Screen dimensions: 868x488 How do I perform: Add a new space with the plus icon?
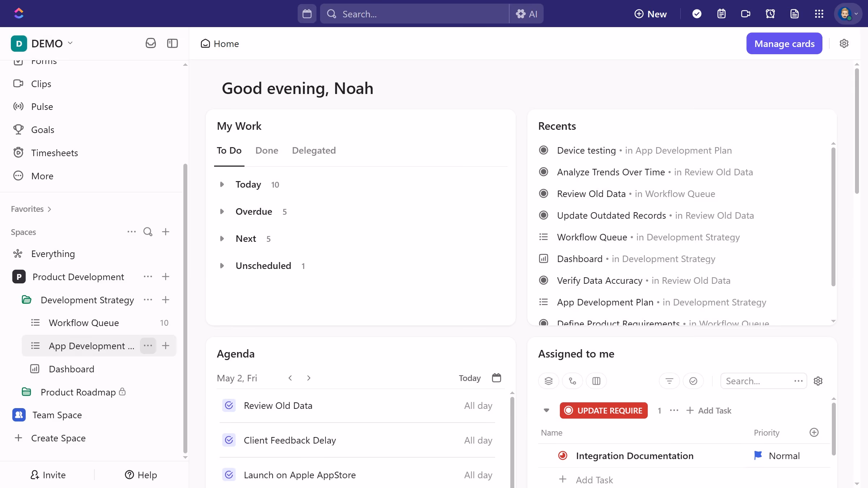[x=166, y=232]
